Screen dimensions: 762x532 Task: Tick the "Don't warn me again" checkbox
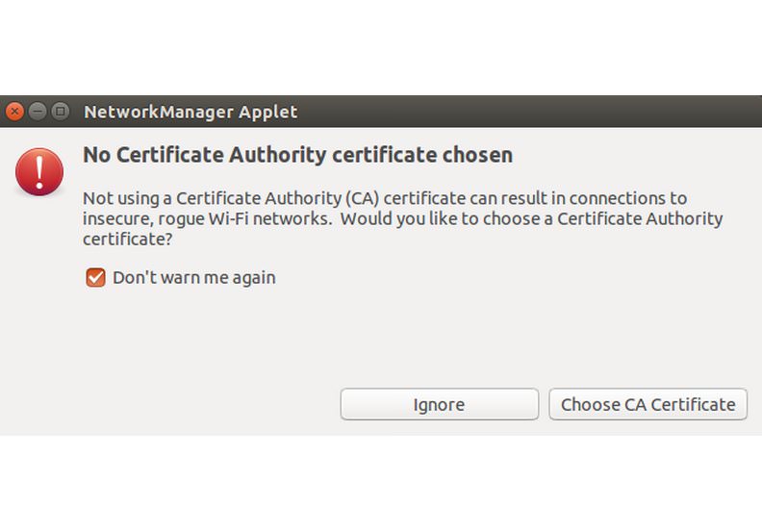pyautogui.click(x=95, y=277)
